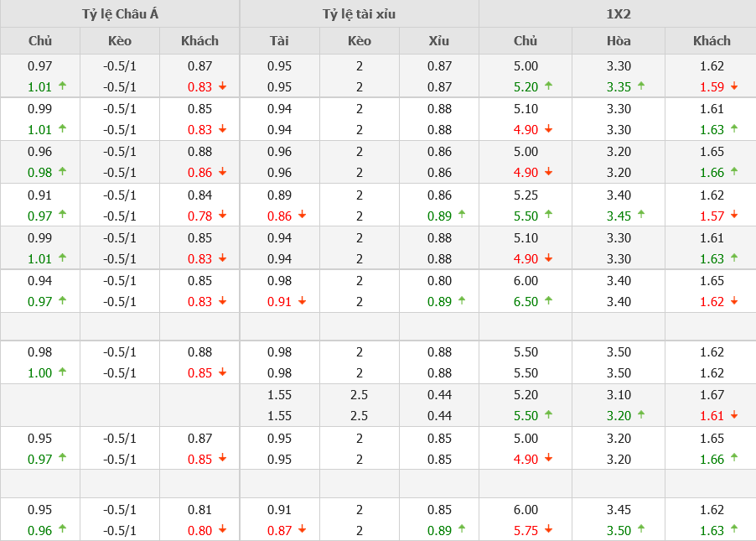
Task: Click the 5.75 odds value in last row
Action: (x=526, y=529)
